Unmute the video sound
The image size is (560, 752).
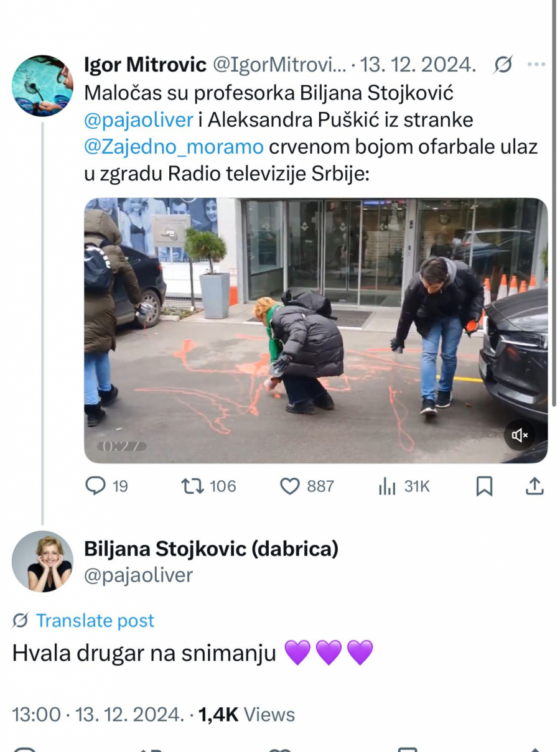520,435
